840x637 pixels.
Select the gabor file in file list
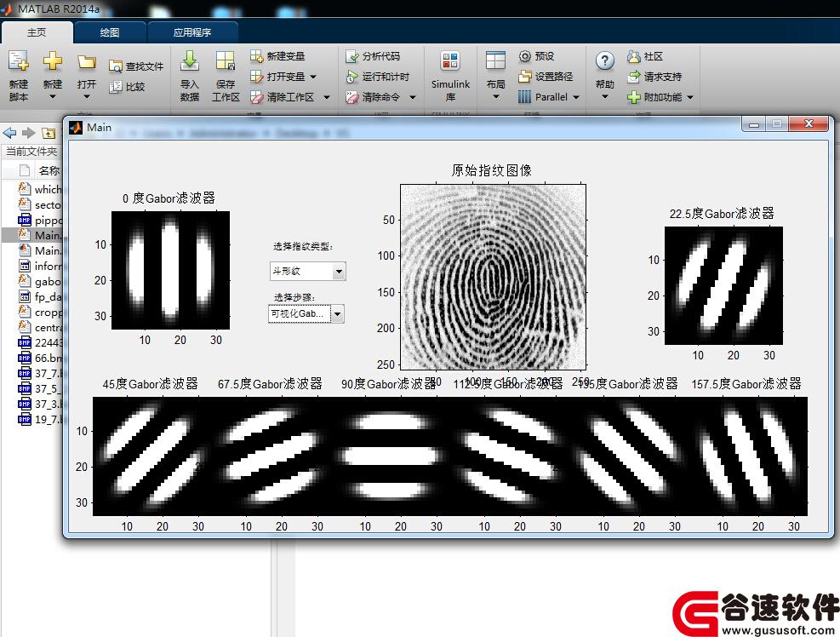click(32, 281)
